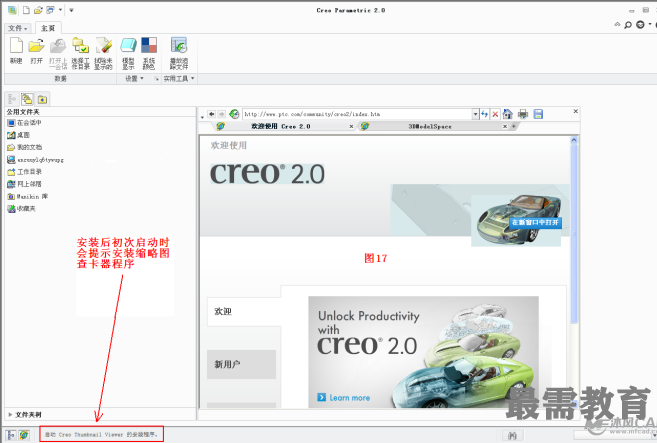Open the Manikin 库 library folder
This screenshot has height=443, width=657.
(x=28, y=196)
